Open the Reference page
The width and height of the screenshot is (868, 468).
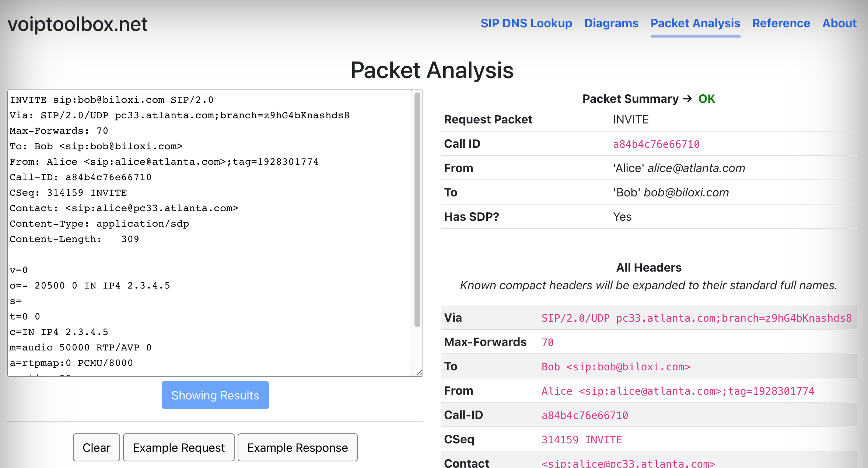[781, 23]
